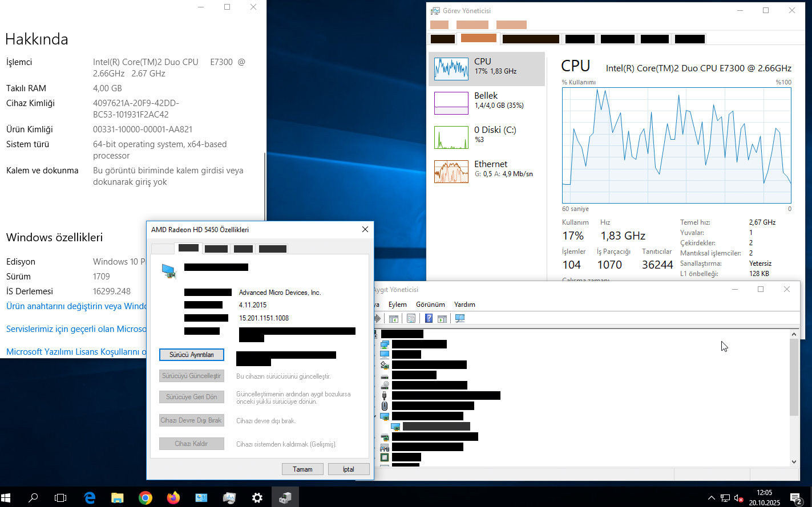Open Google Chrome from the taskbar
The width and height of the screenshot is (812, 507).
[x=146, y=497]
